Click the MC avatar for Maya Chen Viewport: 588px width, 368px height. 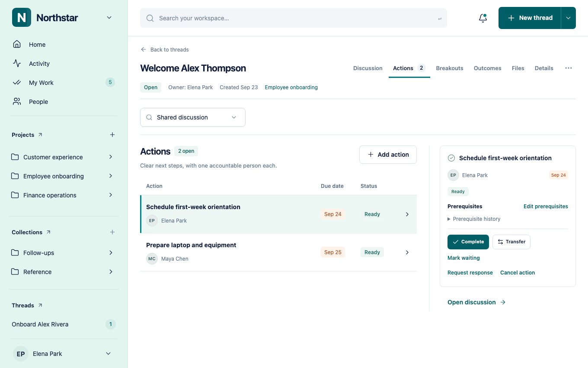pyautogui.click(x=152, y=259)
